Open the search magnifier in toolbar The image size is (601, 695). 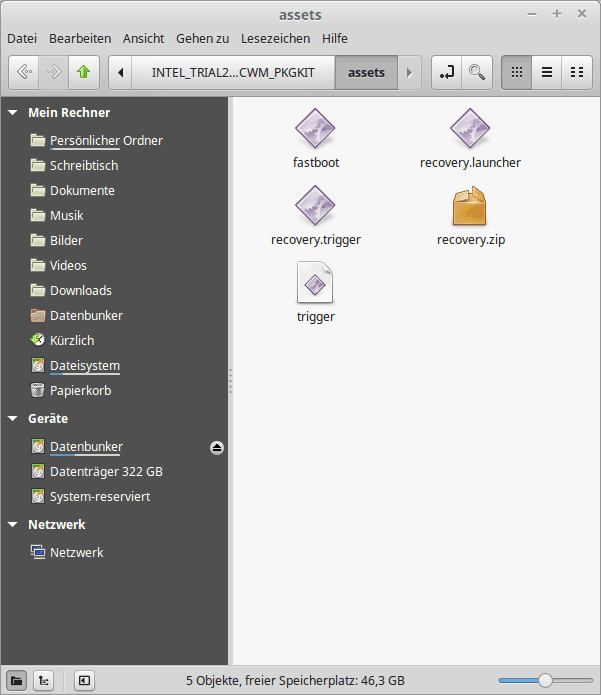coord(477,72)
